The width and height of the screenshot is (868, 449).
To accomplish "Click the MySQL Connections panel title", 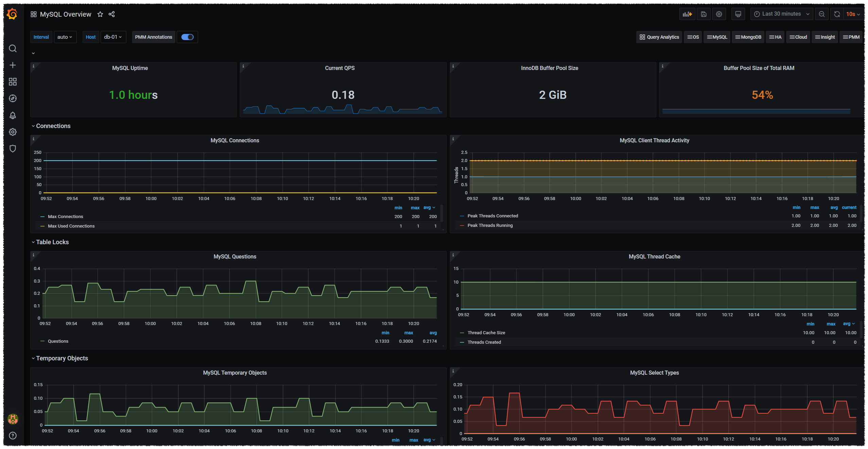I will click(x=235, y=141).
